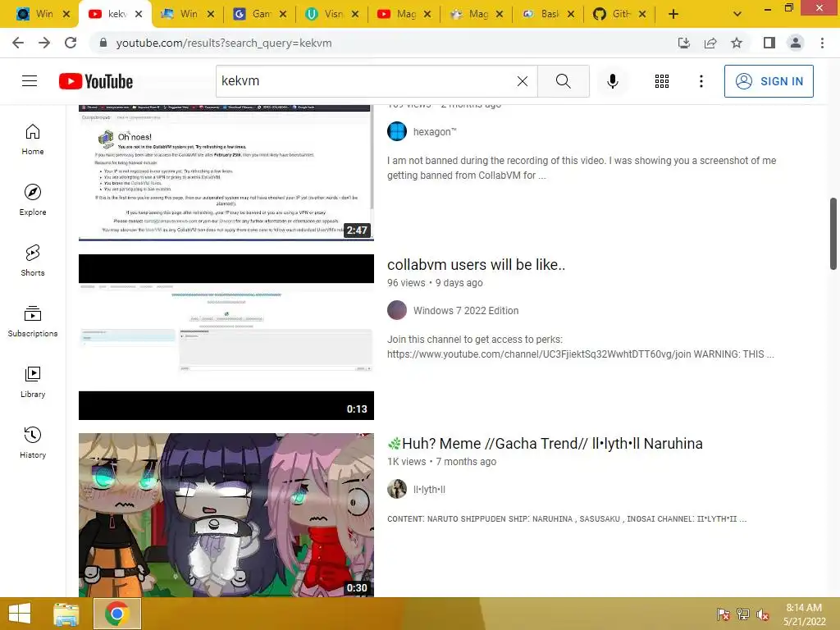
Task: Visit Windows 7 2022 Edition channel
Action: (466, 311)
